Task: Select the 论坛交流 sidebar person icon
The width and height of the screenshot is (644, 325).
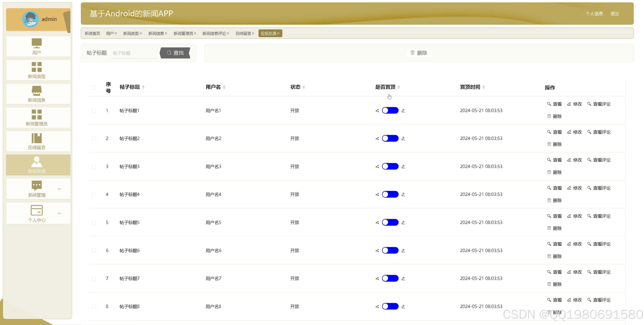Action: tap(36, 162)
